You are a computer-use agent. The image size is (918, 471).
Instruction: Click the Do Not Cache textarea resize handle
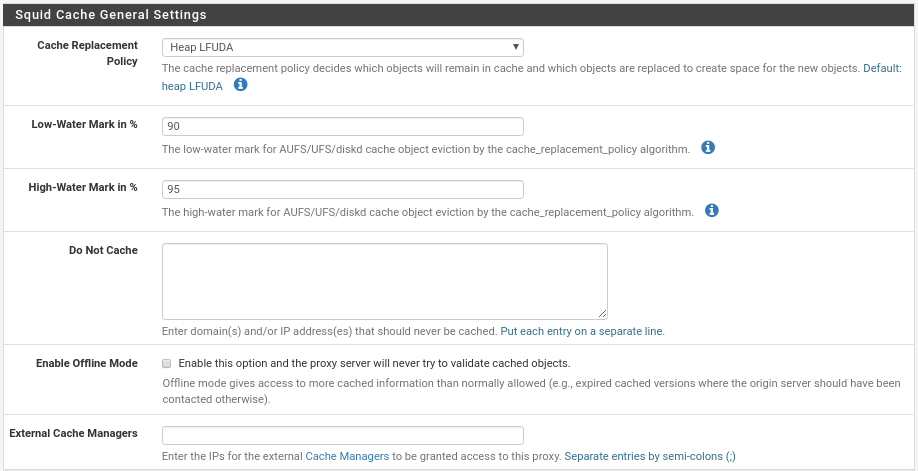click(602, 315)
